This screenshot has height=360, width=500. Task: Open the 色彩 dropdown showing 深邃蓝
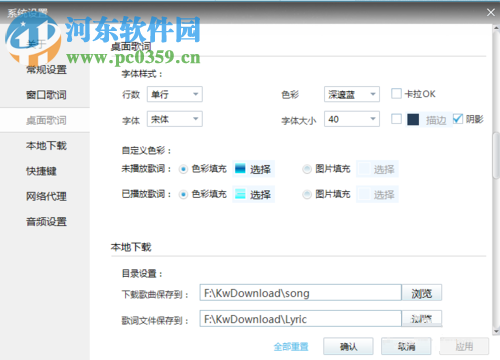click(352, 94)
